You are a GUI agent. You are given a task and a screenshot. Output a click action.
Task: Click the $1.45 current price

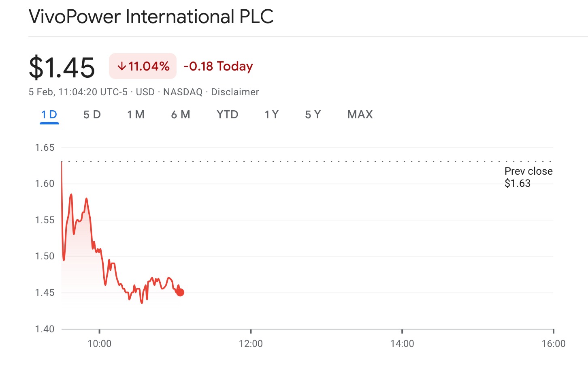[x=62, y=67]
